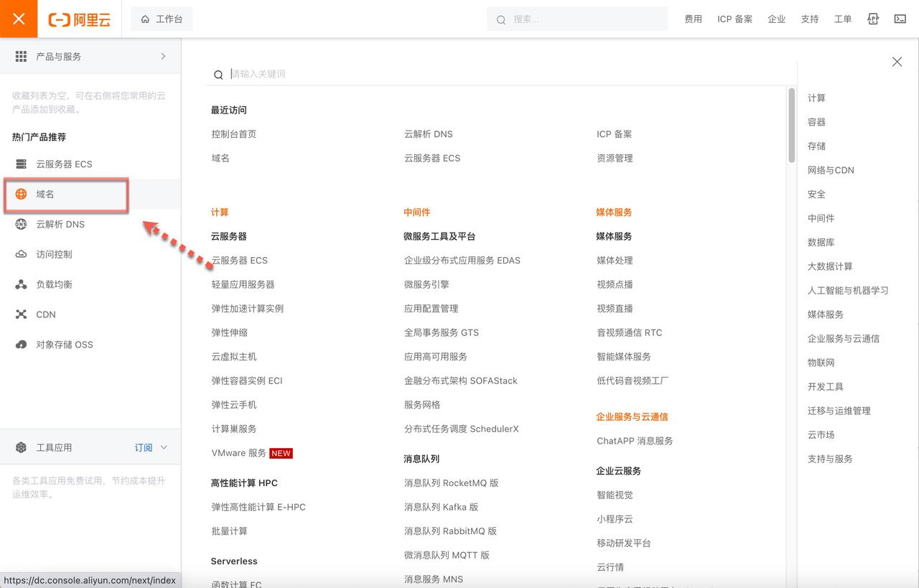Click the product list vertical scrollbar
Screen dimensions: 919x588
792,125
